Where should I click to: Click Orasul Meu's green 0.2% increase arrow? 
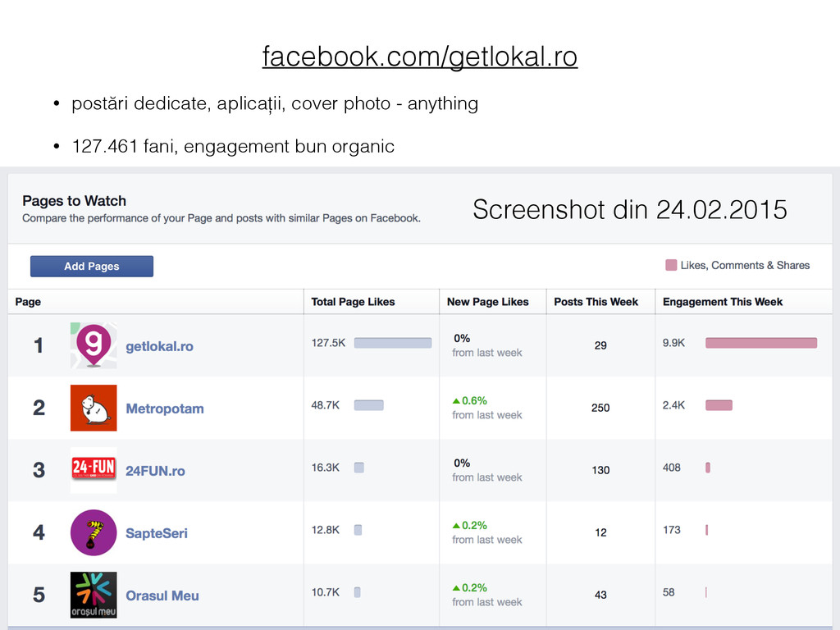(456, 587)
